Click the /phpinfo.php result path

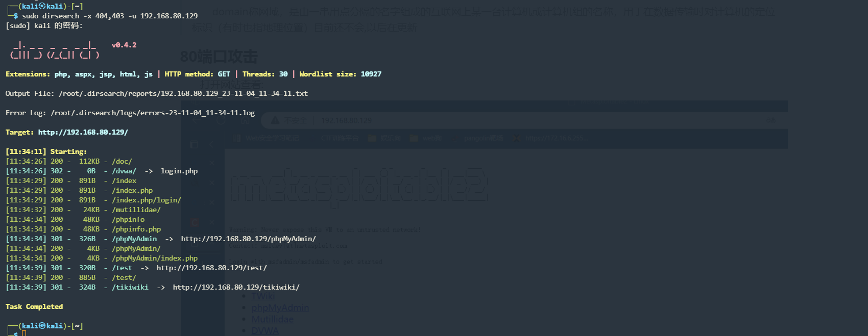[136, 229]
